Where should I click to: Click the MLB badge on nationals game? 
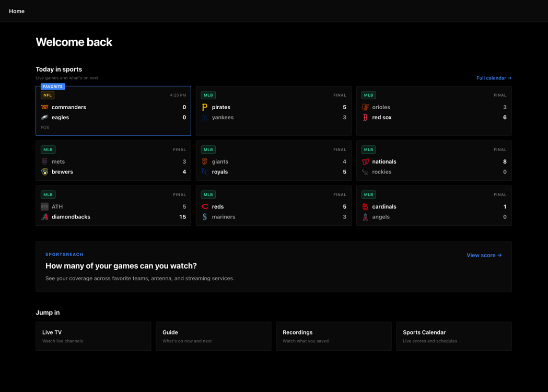369,149
